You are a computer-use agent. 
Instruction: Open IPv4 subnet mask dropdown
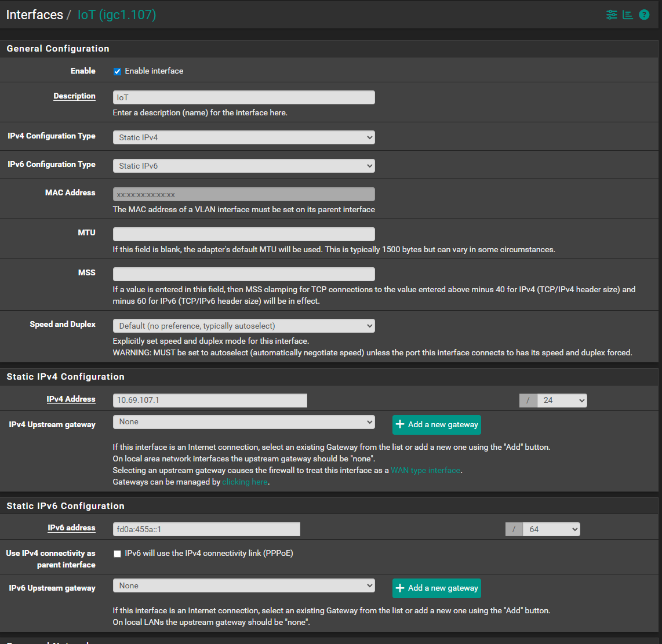pos(561,401)
